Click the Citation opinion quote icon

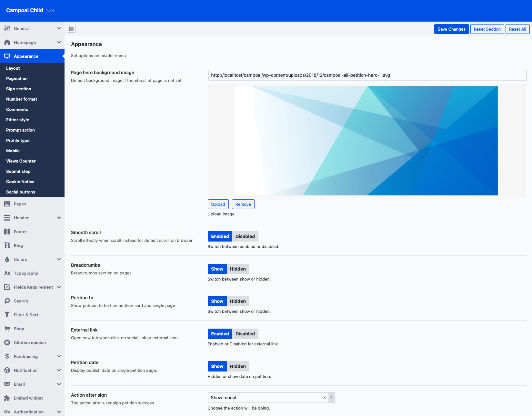coord(7,342)
